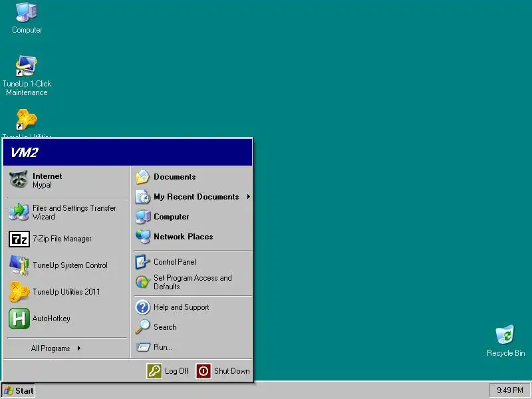Viewport: 532px width, 399px height.
Task: Click the My Recent Documents text label
Action: [x=196, y=197]
